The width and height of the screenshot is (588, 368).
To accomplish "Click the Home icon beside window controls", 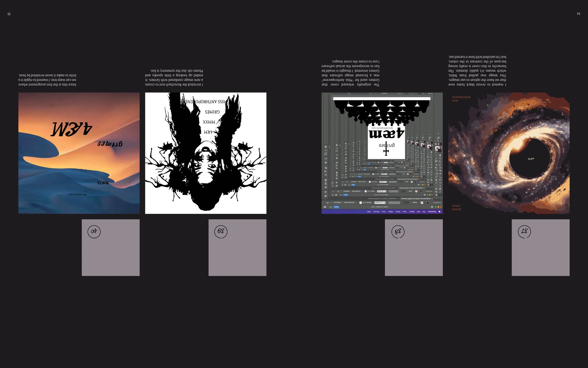I will pos(432,207).
